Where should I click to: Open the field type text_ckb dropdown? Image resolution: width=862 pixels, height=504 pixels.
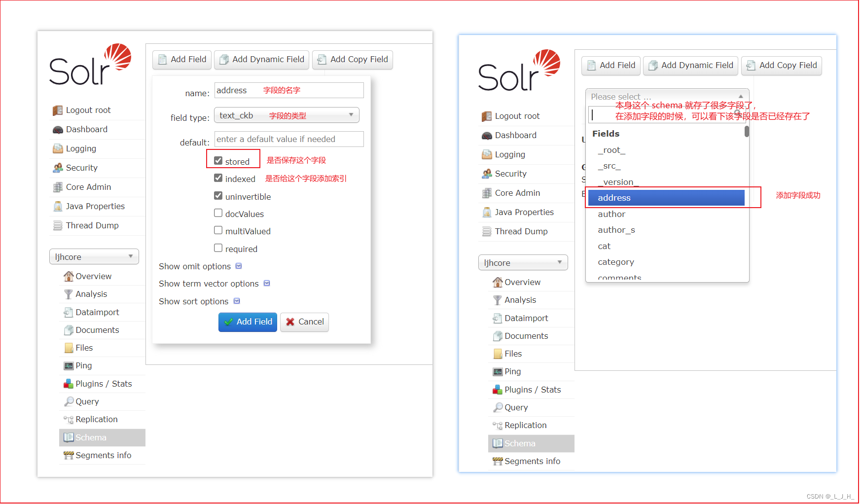click(x=287, y=115)
